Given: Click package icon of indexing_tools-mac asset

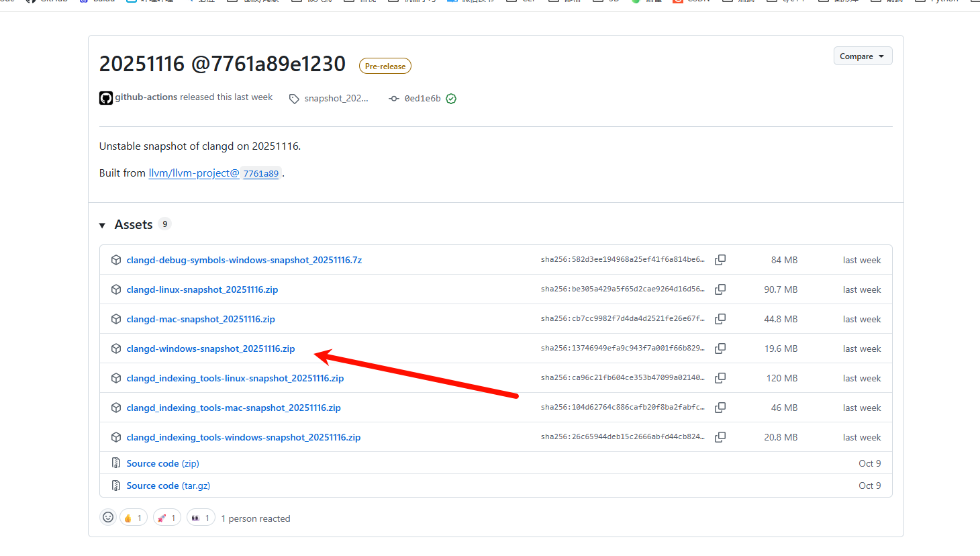Looking at the screenshot, I should point(116,408).
